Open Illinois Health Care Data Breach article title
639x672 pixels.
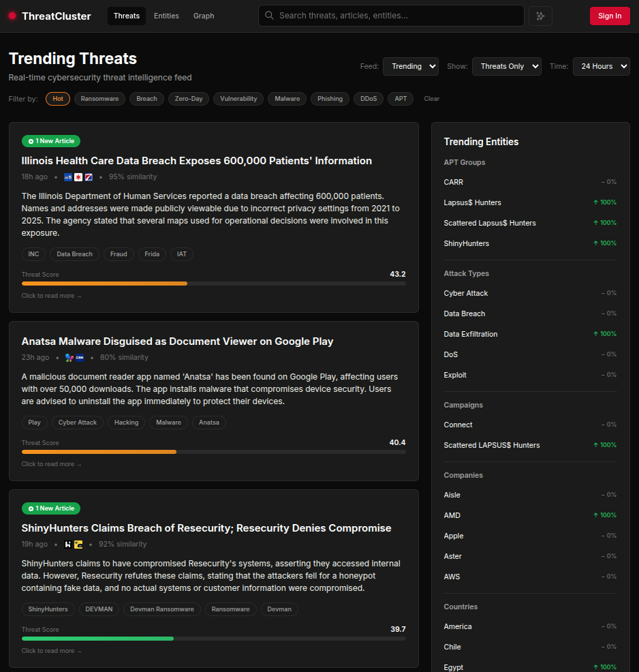pyautogui.click(x=197, y=161)
